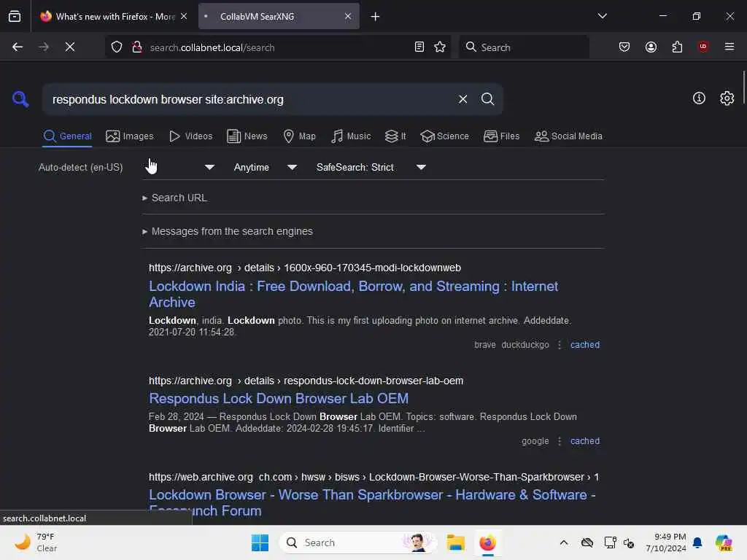This screenshot has width=747, height=560.
Task: Open the options dots beside brave duckduckgo
Action: pyautogui.click(x=560, y=345)
